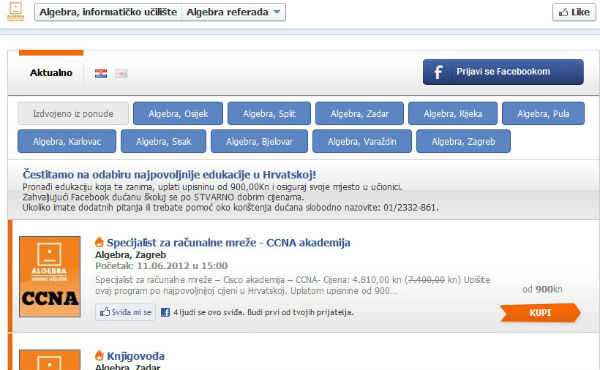The image size is (600, 370).
Task: Filter offers by Algebra, Varaždin
Action: [362, 141]
